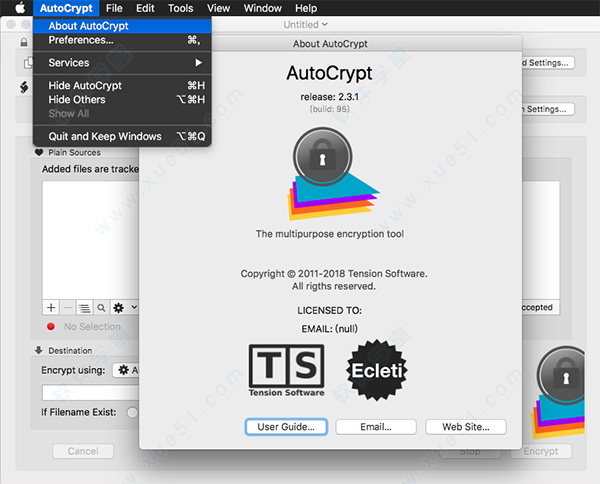The image size is (600, 484).
Task: Open the Edit menu
Action: (x=145, y=8)
